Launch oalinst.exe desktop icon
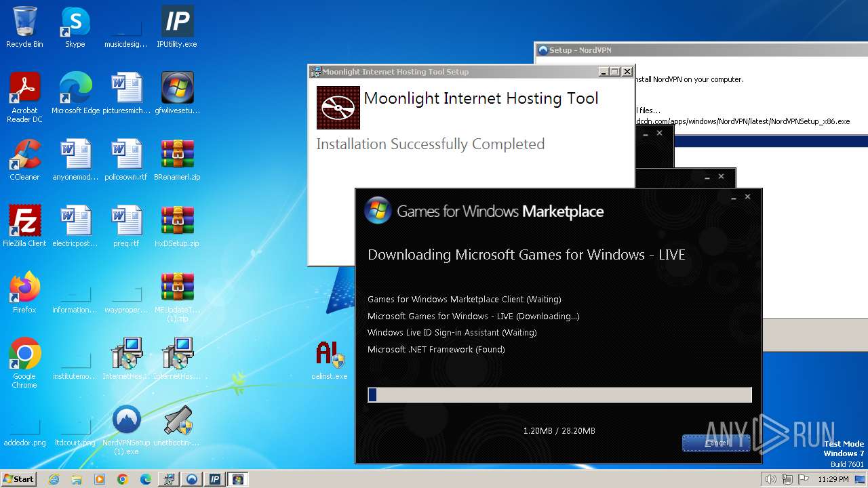Image resolution: width=868 pixels, height=488 pixels. point(330,359)
